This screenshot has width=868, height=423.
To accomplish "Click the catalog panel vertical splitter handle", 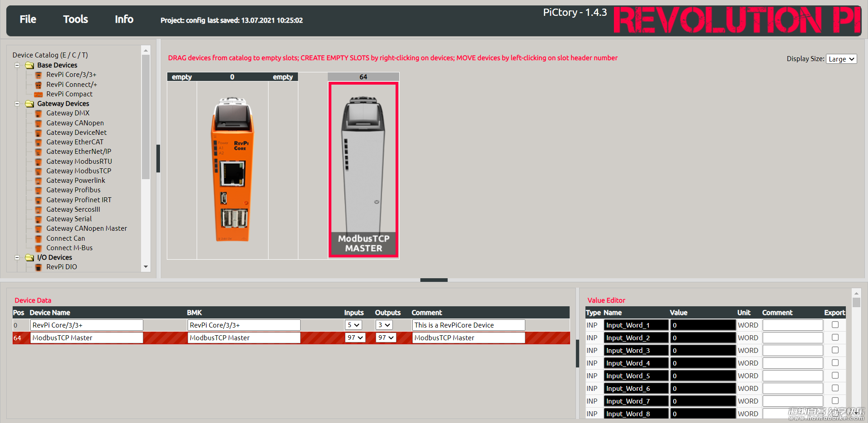I will tap(158, 158).
